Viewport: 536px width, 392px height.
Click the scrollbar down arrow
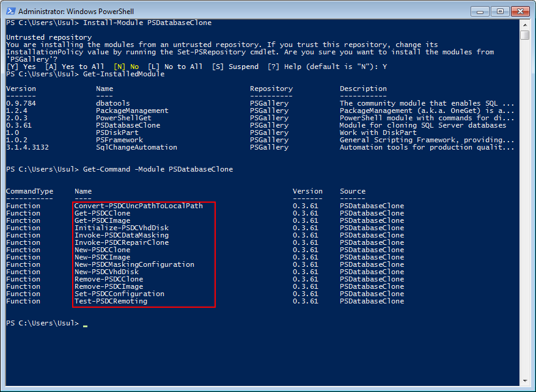pyautogui.click(x=525, y=381)
